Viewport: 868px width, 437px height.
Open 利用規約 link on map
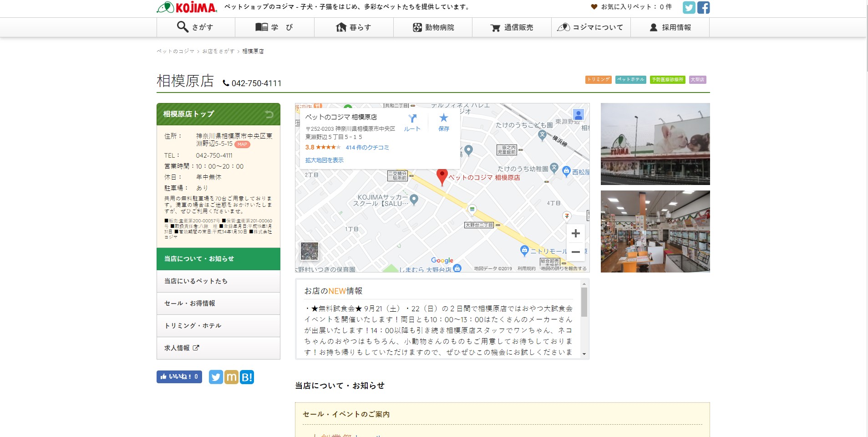[x=526, y=269]
